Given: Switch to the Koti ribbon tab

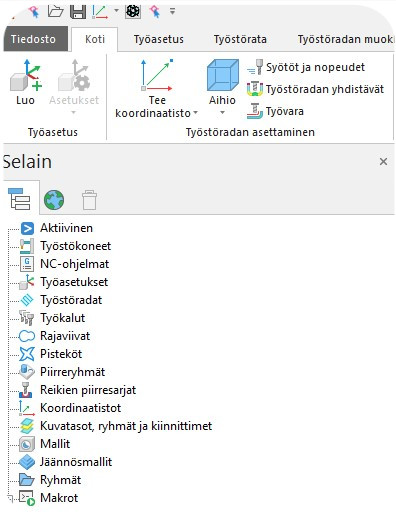Looking at the screenshot, I should [95, 39].
